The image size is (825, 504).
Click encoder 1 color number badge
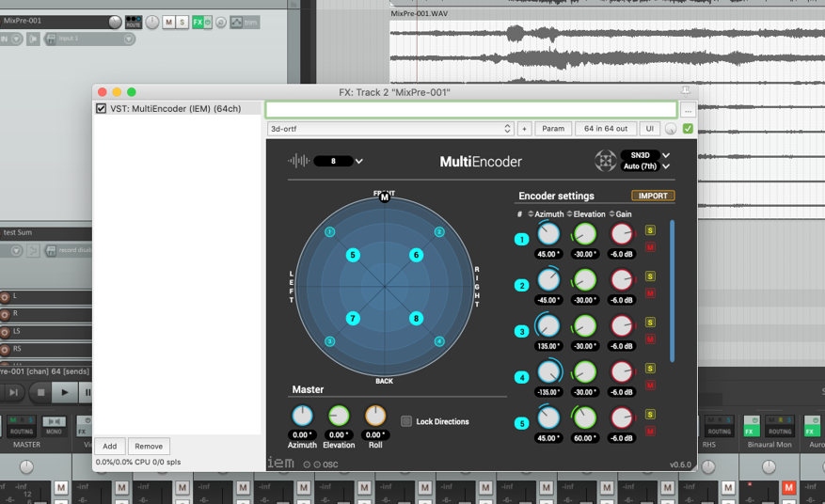pos(521,240)
